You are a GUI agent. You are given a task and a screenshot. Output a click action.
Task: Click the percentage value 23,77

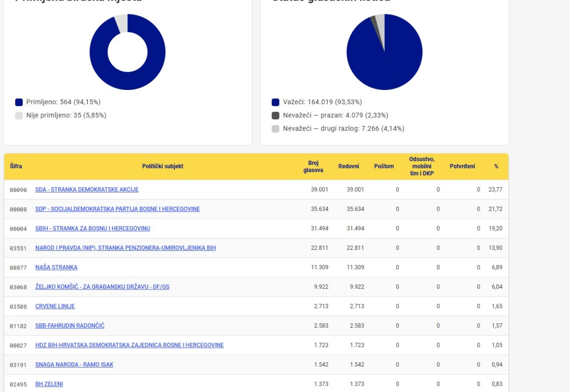coord(495,189)
